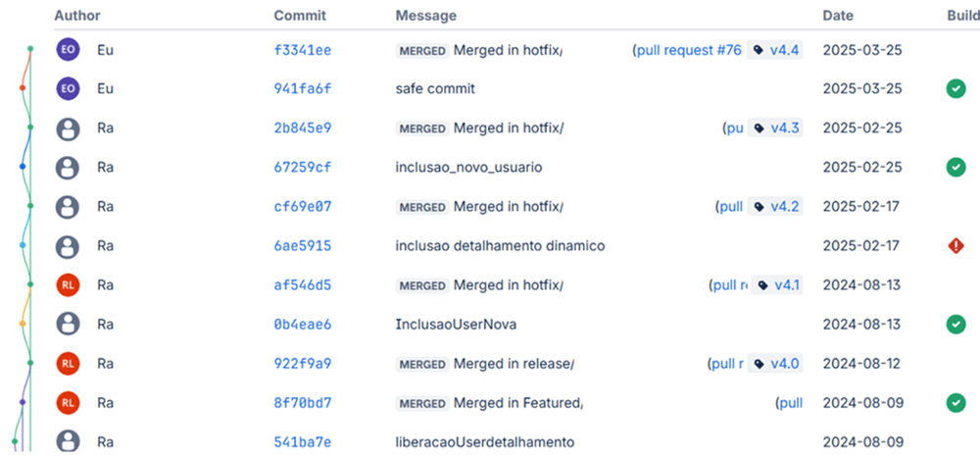Click build success icon for commit 8f70bd7

(955, 402)
